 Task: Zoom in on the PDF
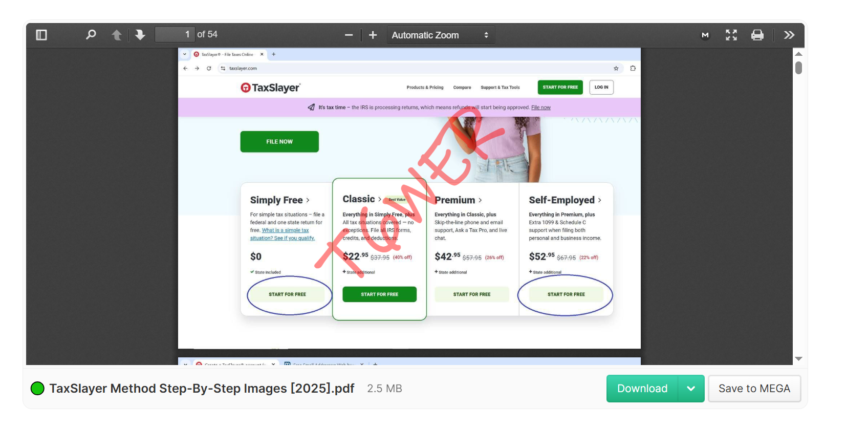pos(373,35)
